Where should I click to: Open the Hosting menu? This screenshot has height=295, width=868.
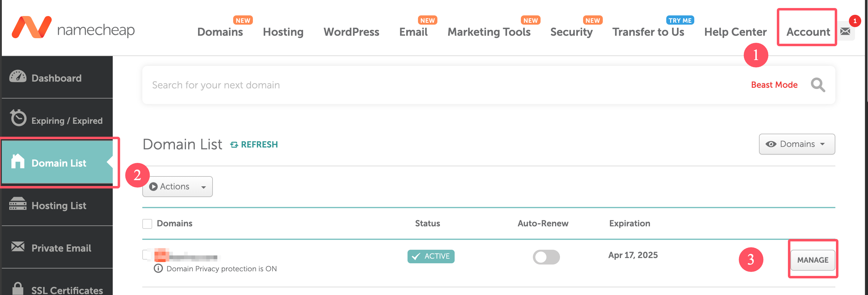coord(283,32)
